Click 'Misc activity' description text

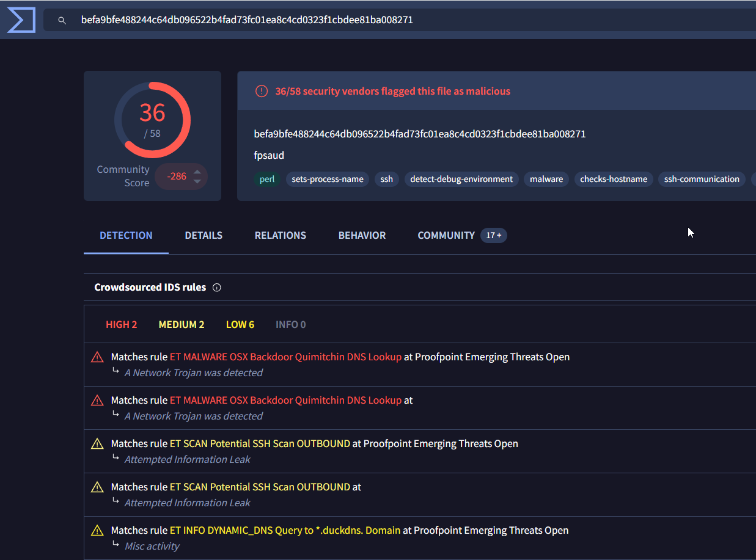(x=152, y=546)
